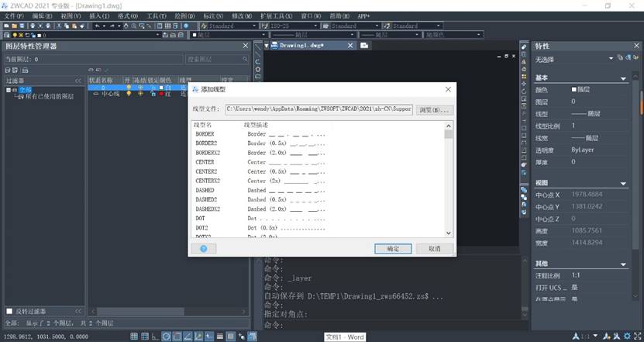Click the 确定 button in the dialog
This screenshot has width=644, height=342.
click(392, 248)
